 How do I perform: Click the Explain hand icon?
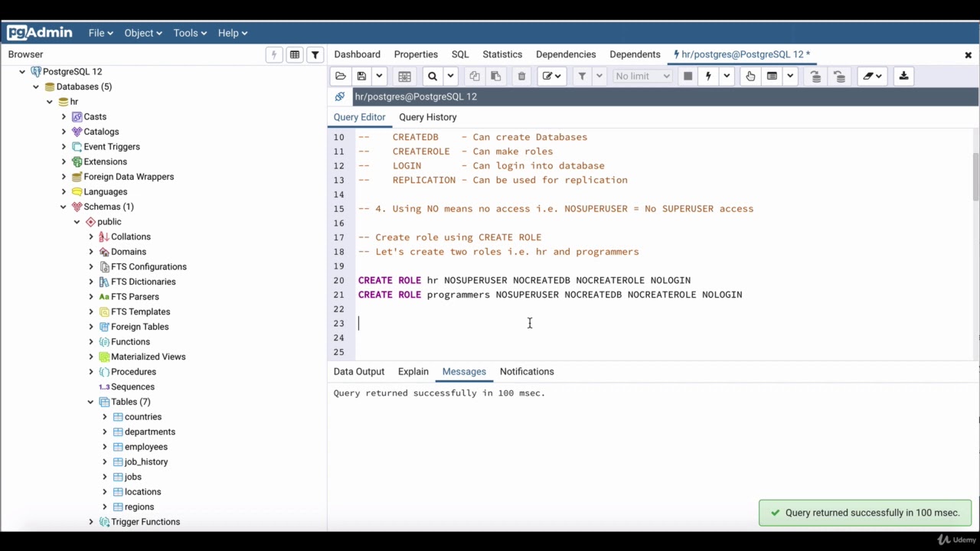tap(750, 76)
